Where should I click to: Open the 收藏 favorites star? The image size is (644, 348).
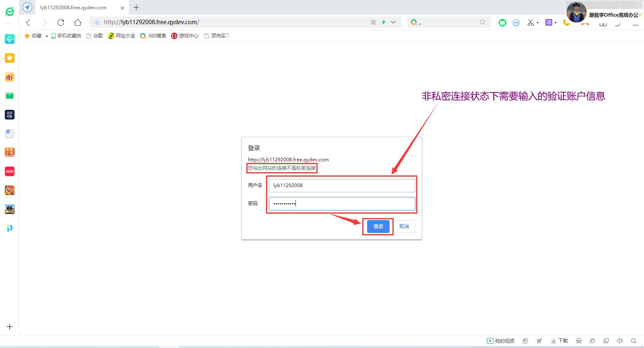[x=33, y=36]
